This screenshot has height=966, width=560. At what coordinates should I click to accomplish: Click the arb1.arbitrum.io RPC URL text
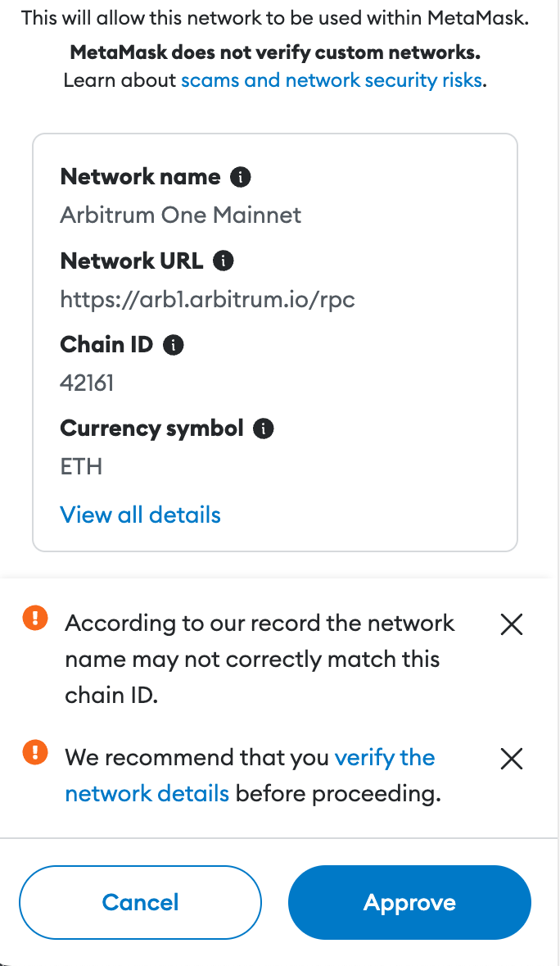208,300
